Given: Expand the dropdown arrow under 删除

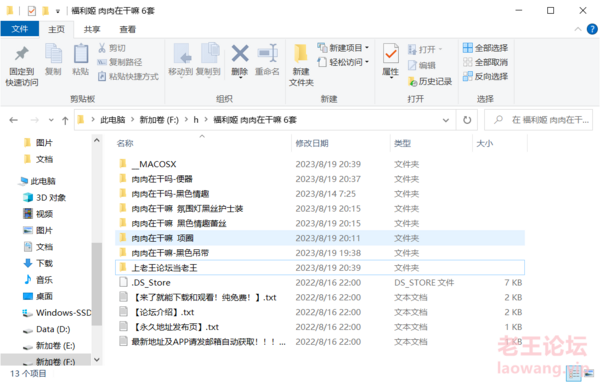Looking at the screenshot, I should click(x=241, y=78).
